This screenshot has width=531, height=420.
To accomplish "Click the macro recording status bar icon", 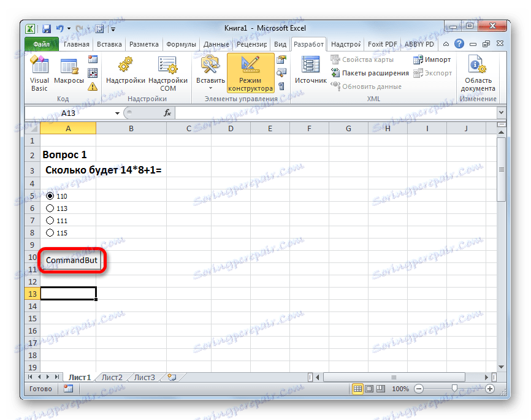I will pos(69,389).
